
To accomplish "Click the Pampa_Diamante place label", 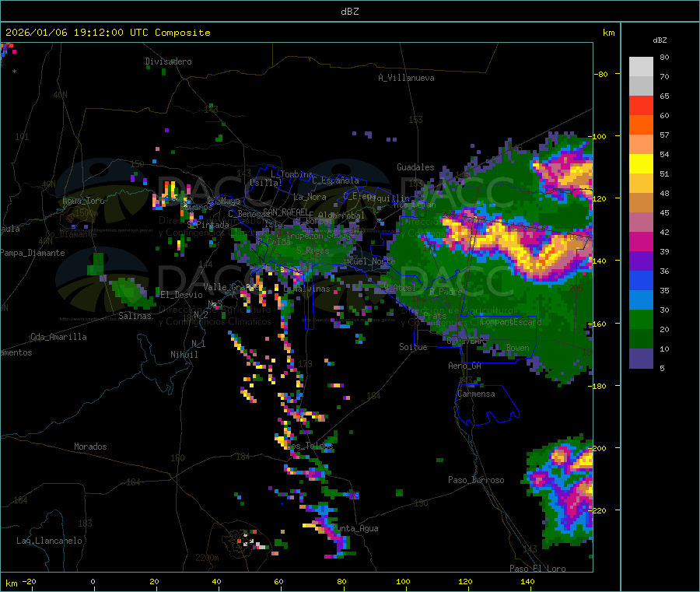I will click(x=32, y=253).
